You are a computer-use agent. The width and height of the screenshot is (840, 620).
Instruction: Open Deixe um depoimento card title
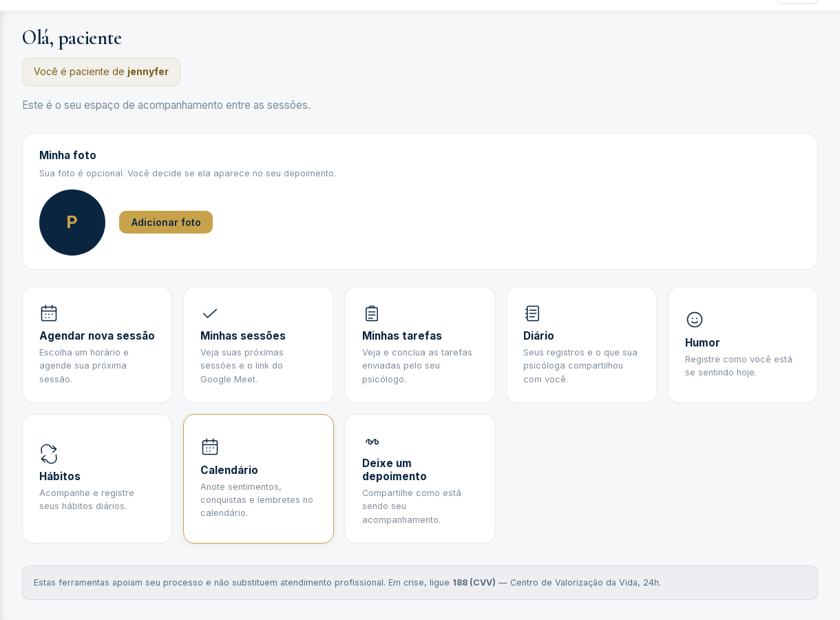(395, 470)
